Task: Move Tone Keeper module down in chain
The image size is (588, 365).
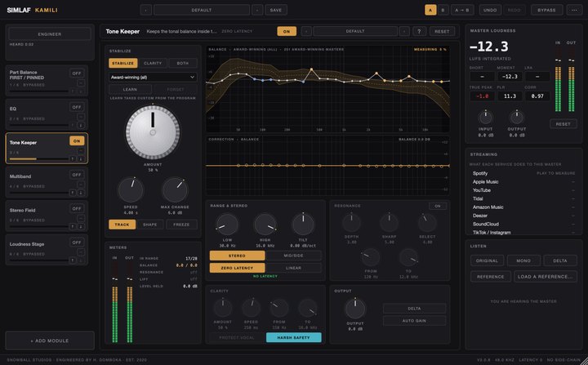Action: pyautogui.click(x=81, y=158)
